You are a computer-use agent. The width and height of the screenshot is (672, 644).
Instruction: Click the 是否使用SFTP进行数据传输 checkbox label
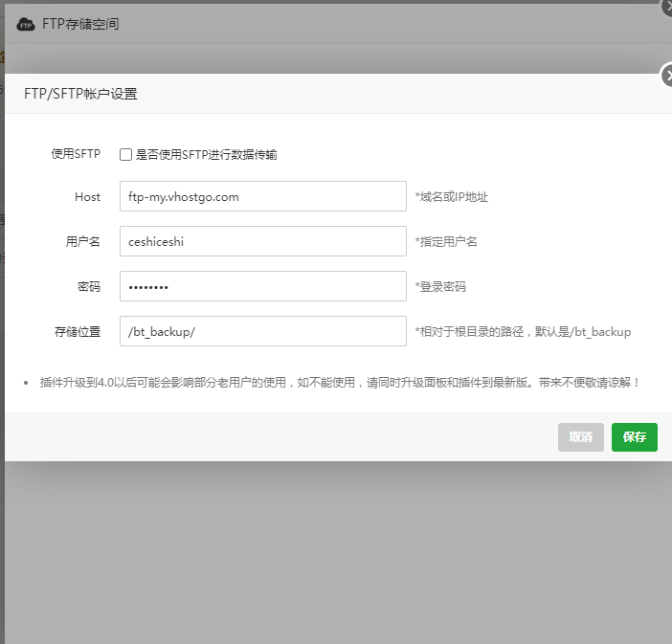click(206, 154)
